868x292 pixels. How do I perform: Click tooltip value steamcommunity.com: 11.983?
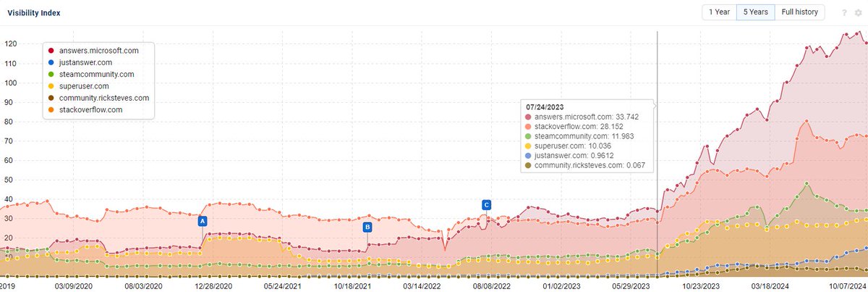(585, 136)
